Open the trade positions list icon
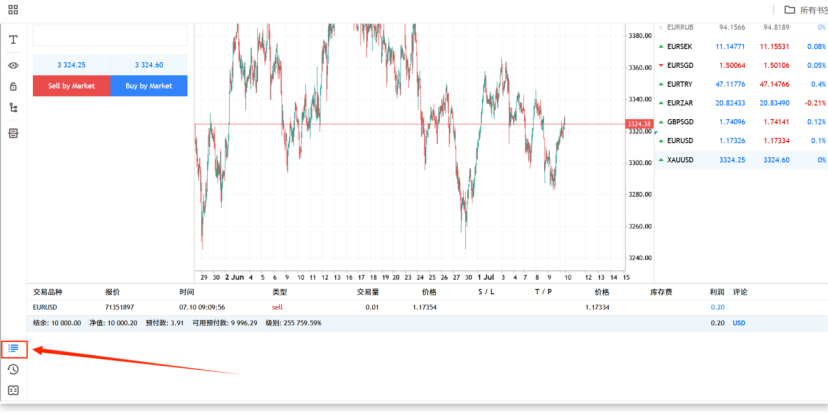Viewport: 828px width, 413px height. 14,348
